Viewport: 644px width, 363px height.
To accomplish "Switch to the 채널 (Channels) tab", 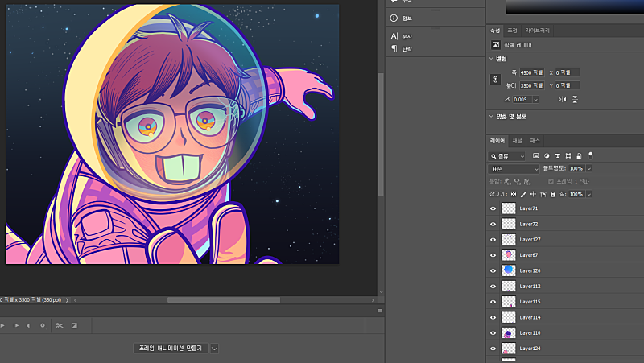I will pyautogui.click(x=518, y=140).
